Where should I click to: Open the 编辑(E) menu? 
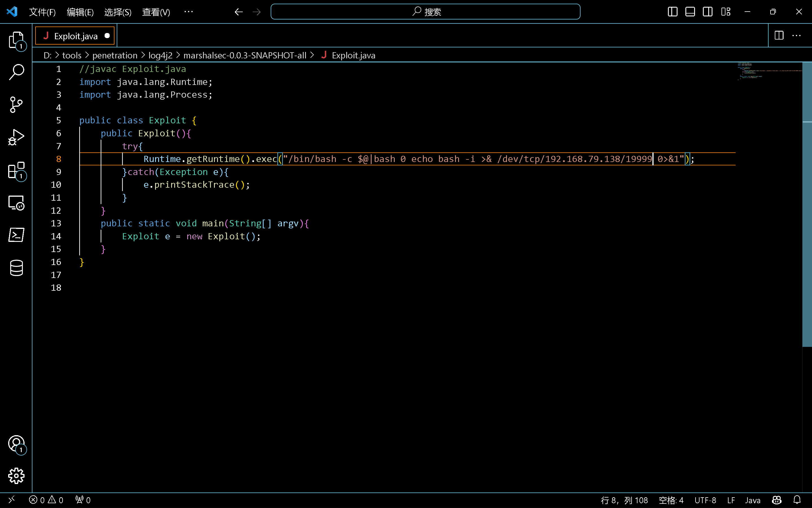click(80, 12)
